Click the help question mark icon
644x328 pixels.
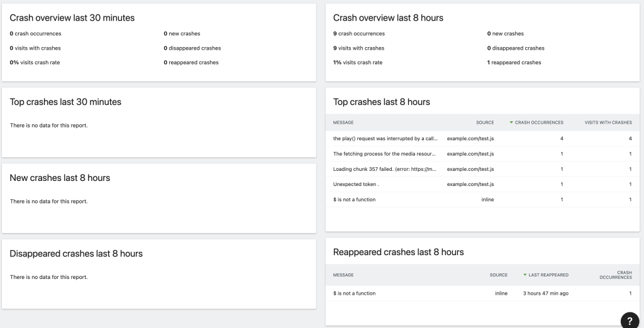click(x=630, y=320)
